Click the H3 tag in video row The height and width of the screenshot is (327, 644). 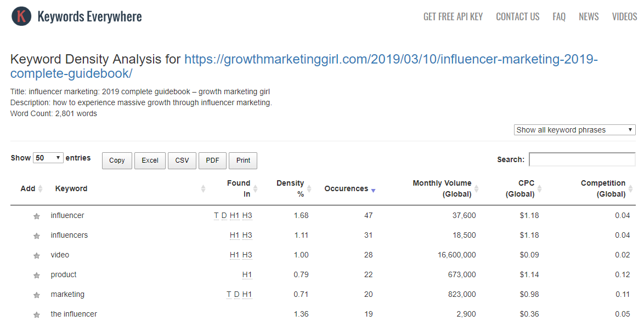247,255
